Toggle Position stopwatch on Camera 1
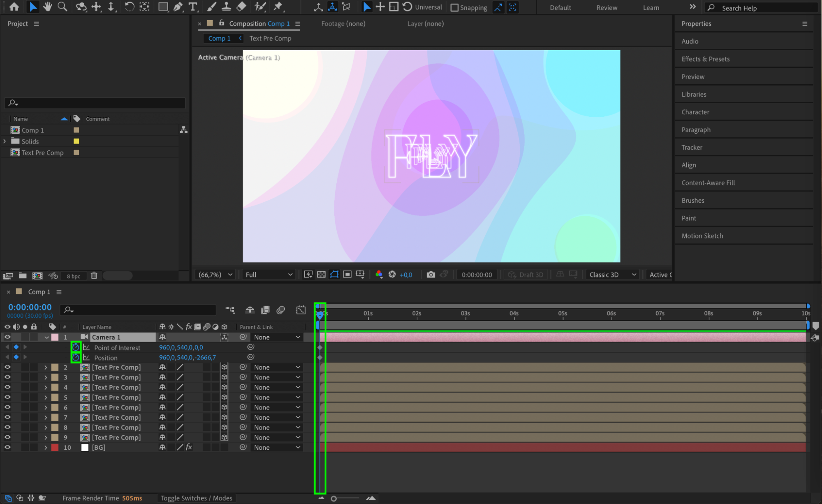822x504 pixels. coord(76,358)
